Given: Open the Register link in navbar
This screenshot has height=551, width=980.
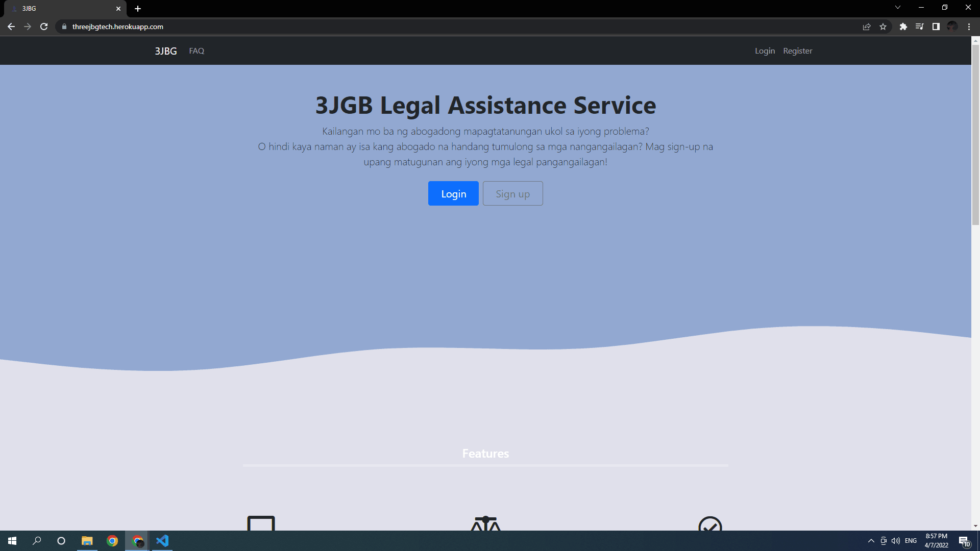Looking at the screenshot, I should click(x=797, y=51).
